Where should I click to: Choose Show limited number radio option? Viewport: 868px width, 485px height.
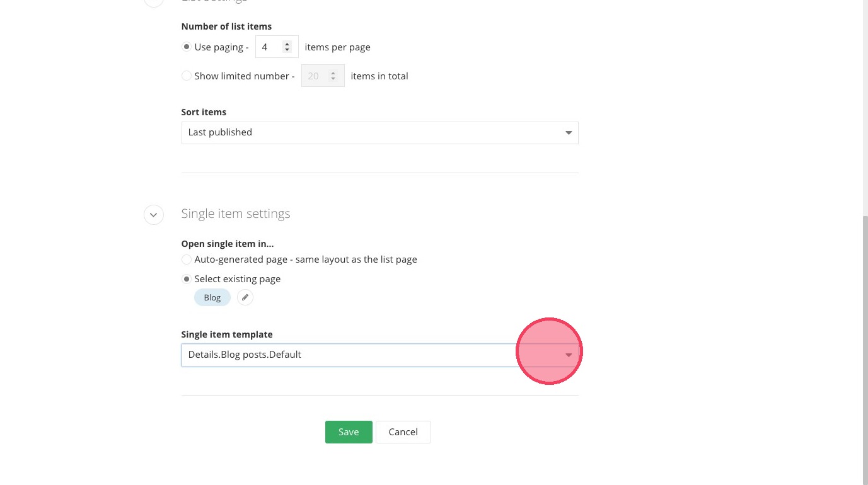click(187, 76)
